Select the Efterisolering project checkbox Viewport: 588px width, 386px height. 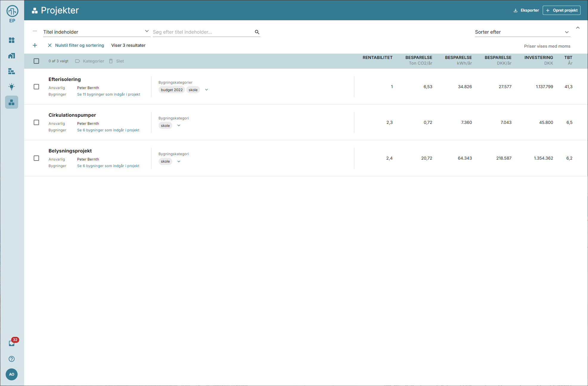pyautogui.click(x=36, y=87)
